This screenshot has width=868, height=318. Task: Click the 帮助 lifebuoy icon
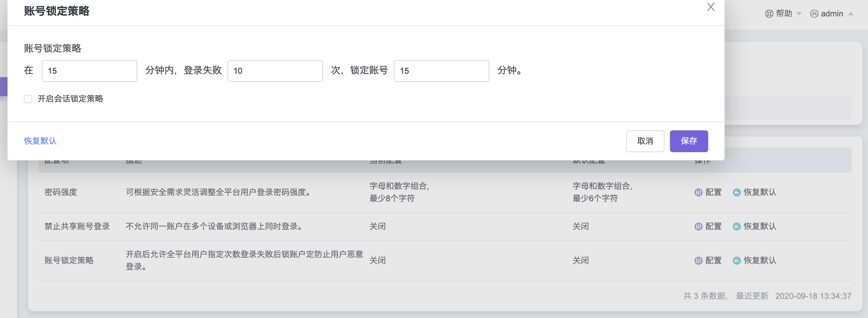pos(769,14)
